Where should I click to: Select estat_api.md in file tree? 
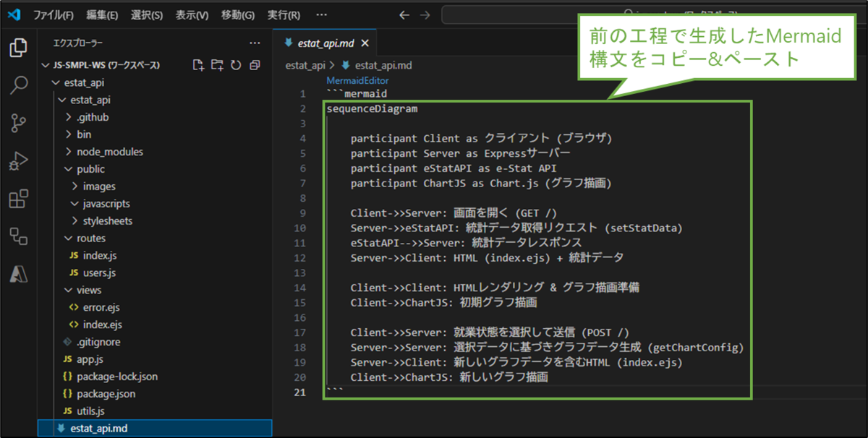[x=155, y=429]
